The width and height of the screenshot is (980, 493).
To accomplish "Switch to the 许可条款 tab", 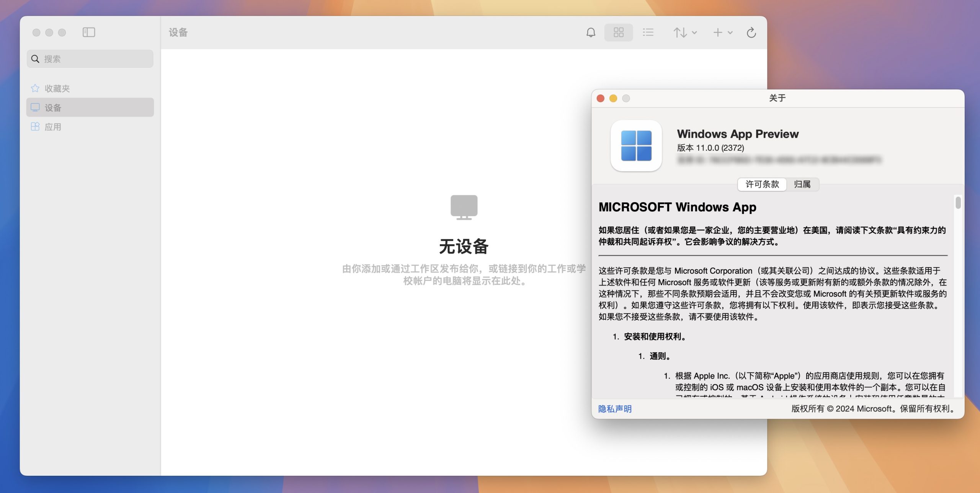I will tap(762, 184).
